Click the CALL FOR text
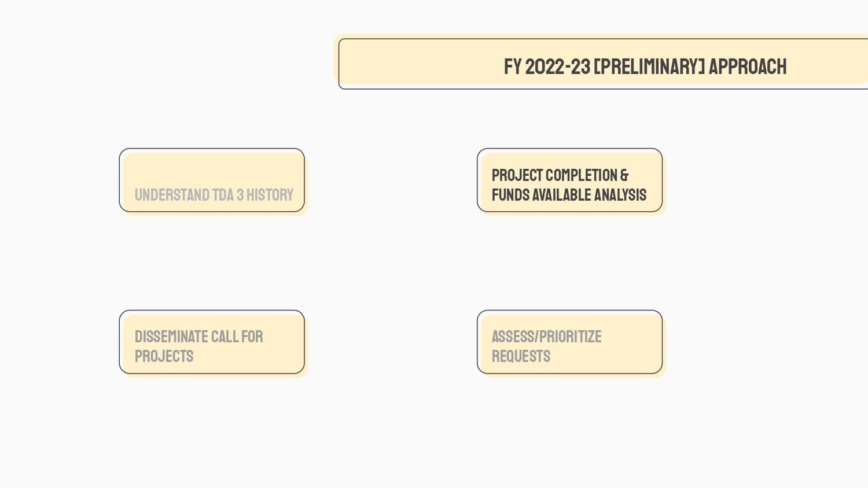 coord(237,337)
